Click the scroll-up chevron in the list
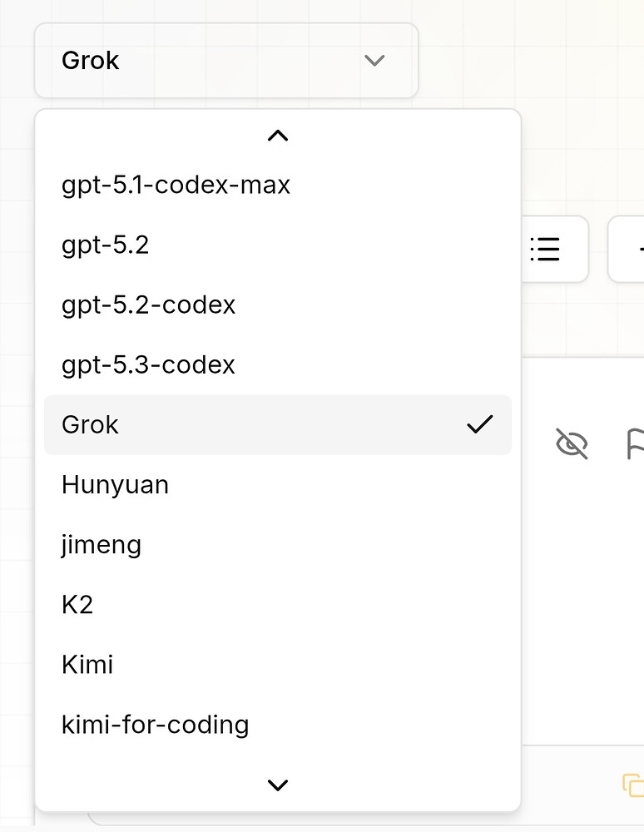644x832 pixels. 278,136
